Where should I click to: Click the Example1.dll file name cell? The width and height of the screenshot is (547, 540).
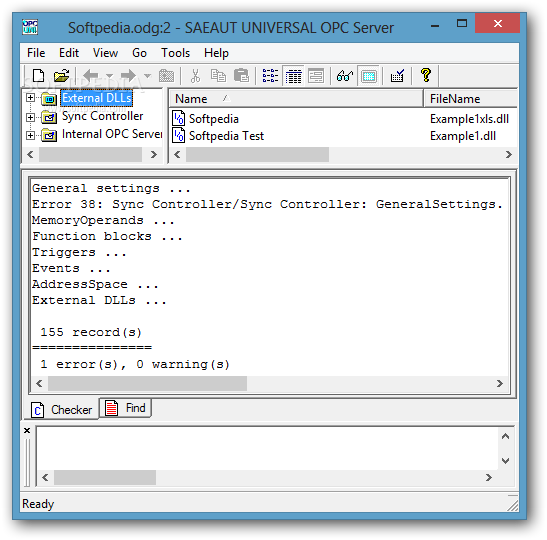coord(463,136)
